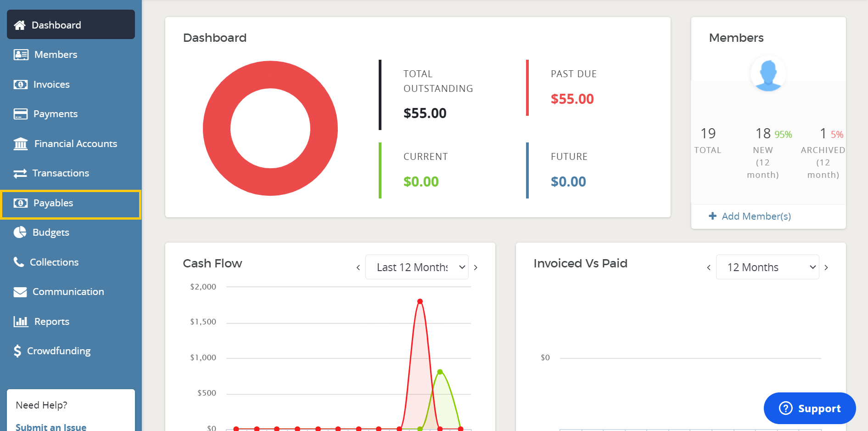Click the Collections phone icon
This screenshot has width=868, height=431.
[19, 262]
